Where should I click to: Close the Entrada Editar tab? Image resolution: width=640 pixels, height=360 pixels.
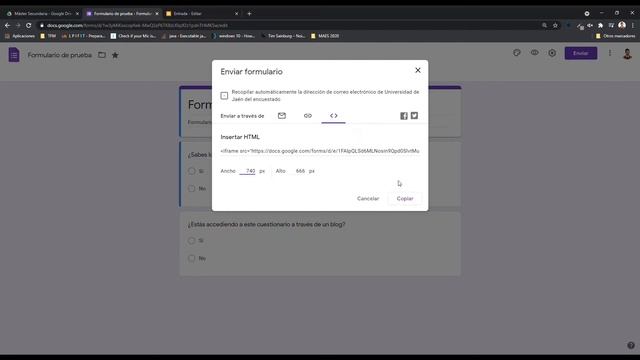pyautogui.click(x=236, y=14)
